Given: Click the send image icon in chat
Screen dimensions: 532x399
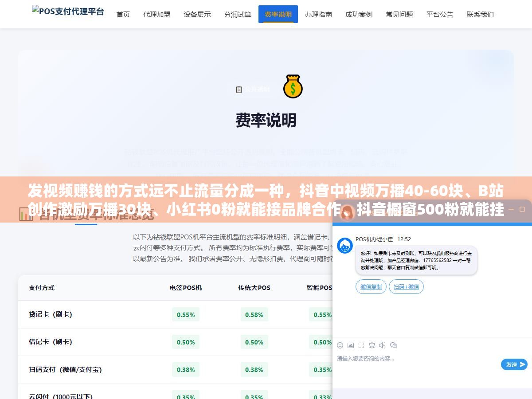Looking at the screenshot, I should pyautogui.click(x=351, y=345).
